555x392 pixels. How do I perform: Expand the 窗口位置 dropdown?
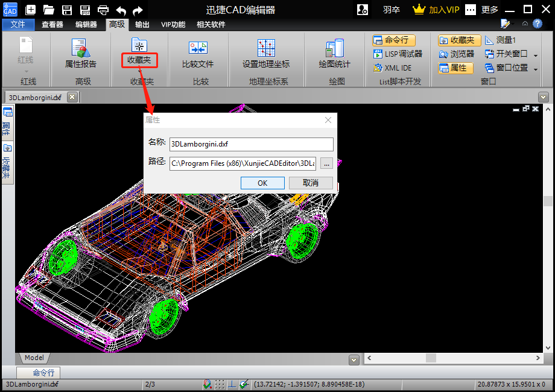[x=536, y=69]
